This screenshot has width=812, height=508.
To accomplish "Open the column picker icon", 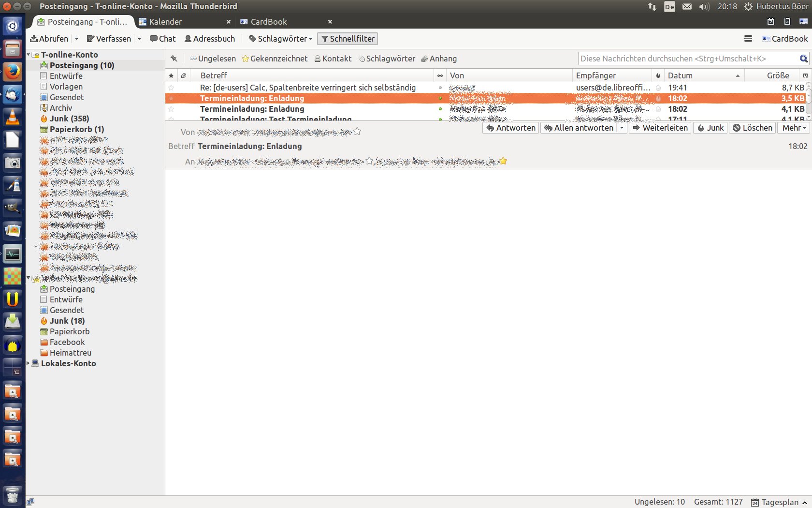I will pyautogui.click(x=805, y=75).
